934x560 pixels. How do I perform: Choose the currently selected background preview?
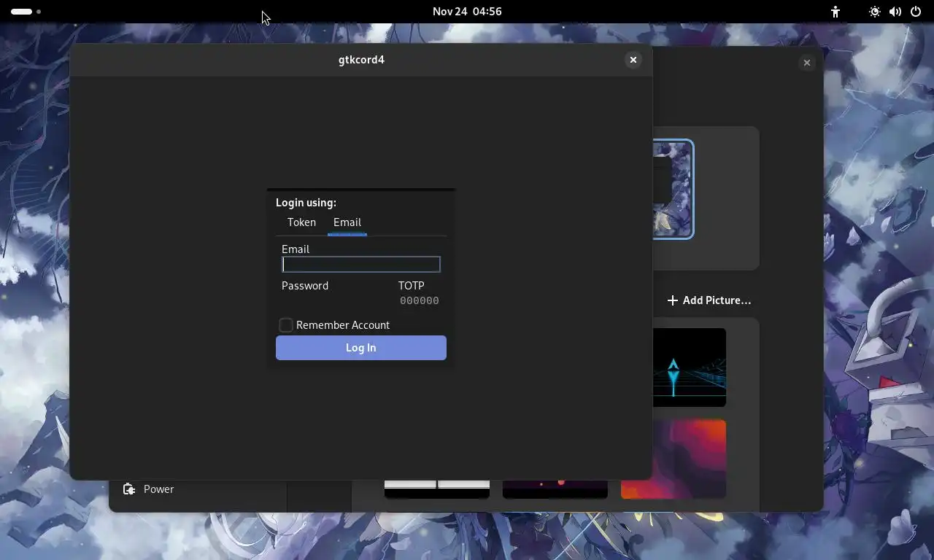point(672,190)
